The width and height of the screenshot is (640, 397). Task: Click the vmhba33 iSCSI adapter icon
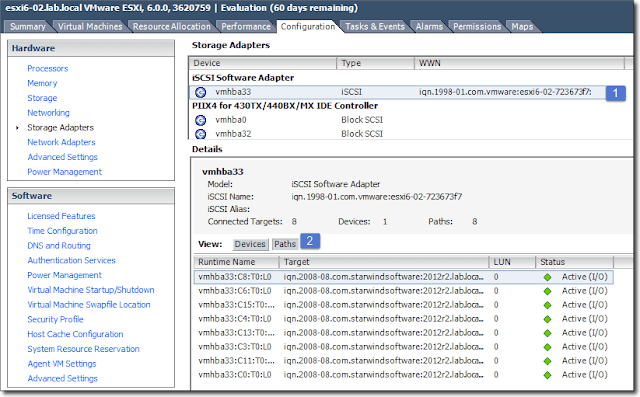pyautogui.click(x=200, y=92)
